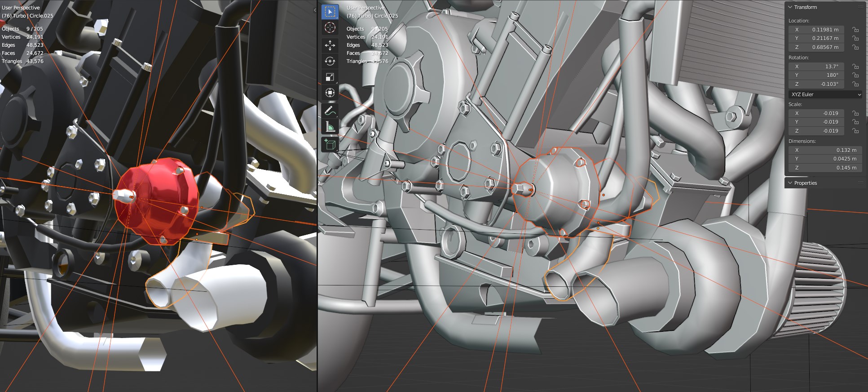Image resolution: width=868 pixels, height=392 pixels.
Task: Click the Location X field 0.11981 m
Action: coord(816,30)
